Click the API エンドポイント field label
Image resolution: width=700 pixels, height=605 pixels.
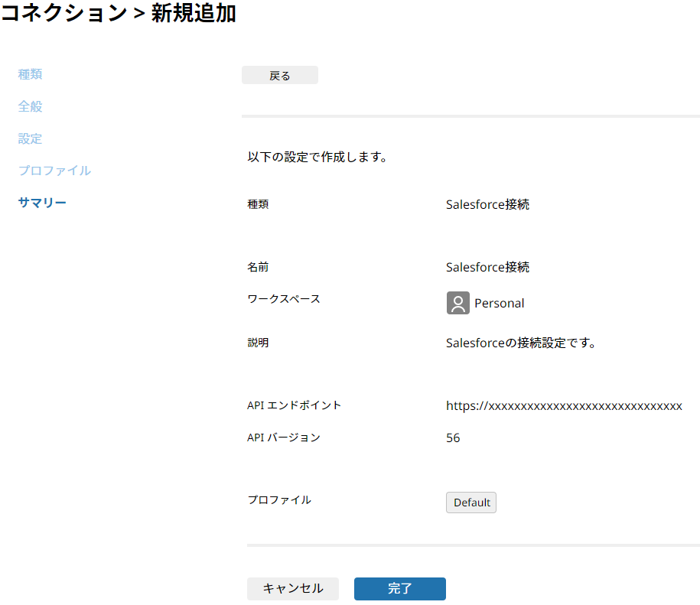[294, 405]
